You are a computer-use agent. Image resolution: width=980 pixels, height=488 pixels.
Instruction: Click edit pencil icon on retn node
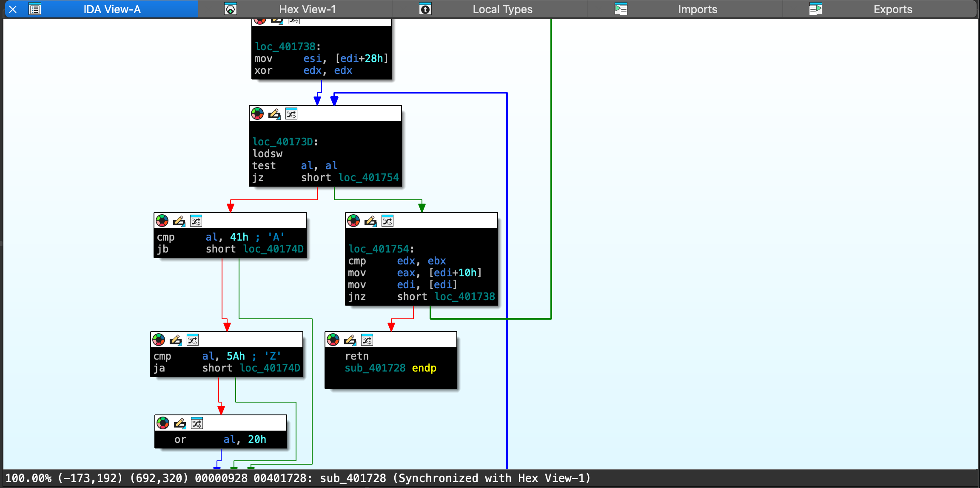[x=350, y=340]
